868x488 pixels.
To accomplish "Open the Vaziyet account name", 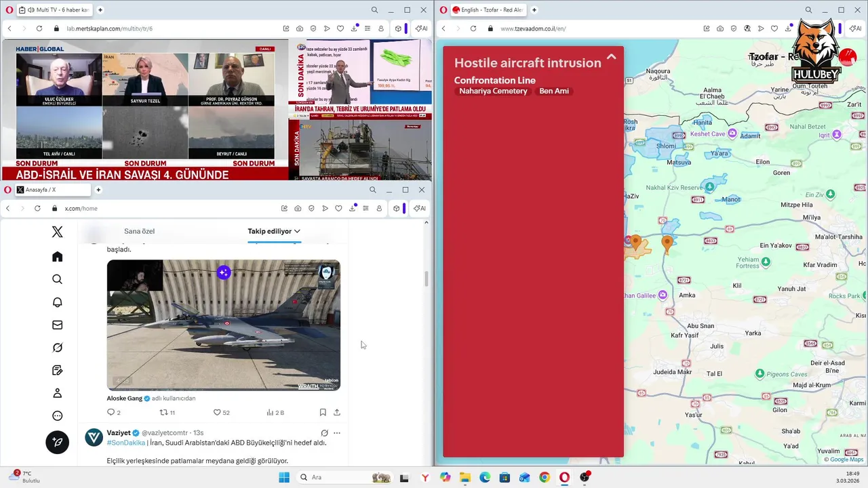I will tap(119, 432).
